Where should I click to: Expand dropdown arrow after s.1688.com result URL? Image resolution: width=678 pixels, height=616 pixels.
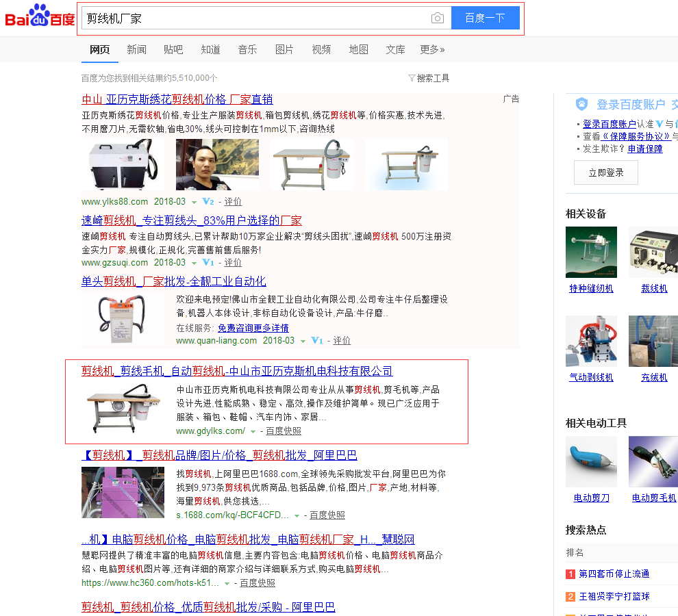(x=297, y=515)
